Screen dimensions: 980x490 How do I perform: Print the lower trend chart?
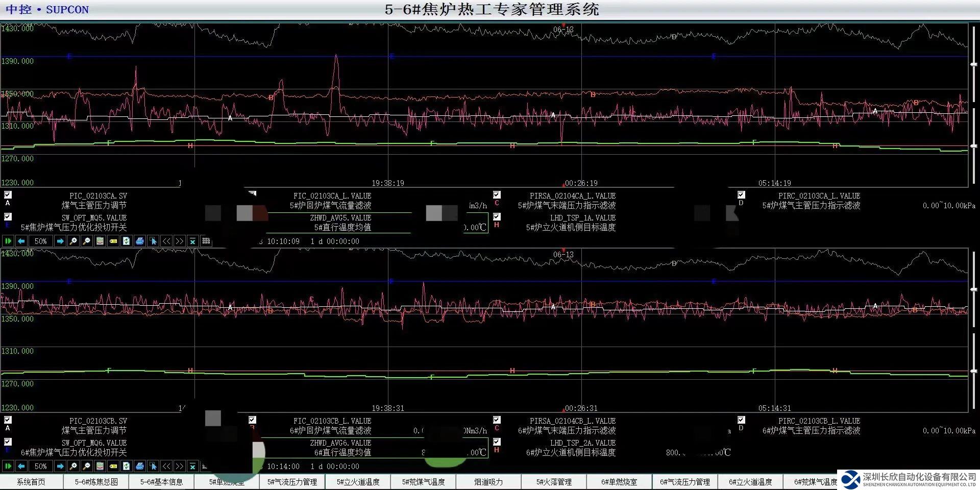pos(140,466)
